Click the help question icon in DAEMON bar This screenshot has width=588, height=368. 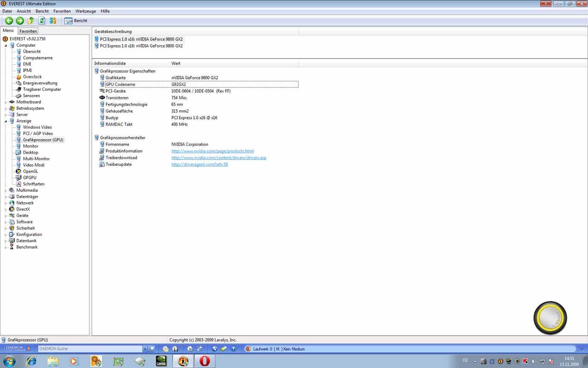(234, 349)
